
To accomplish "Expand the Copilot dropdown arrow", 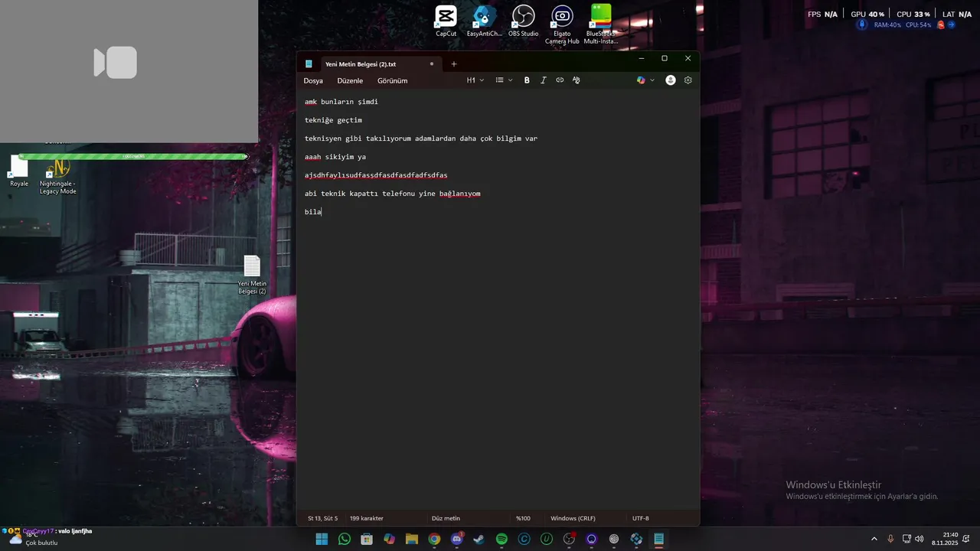I will tap(652, 80).
